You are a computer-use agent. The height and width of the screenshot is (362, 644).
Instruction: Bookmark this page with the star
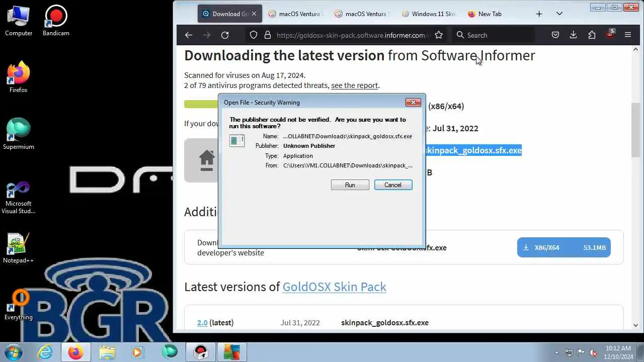pos(439,35)
